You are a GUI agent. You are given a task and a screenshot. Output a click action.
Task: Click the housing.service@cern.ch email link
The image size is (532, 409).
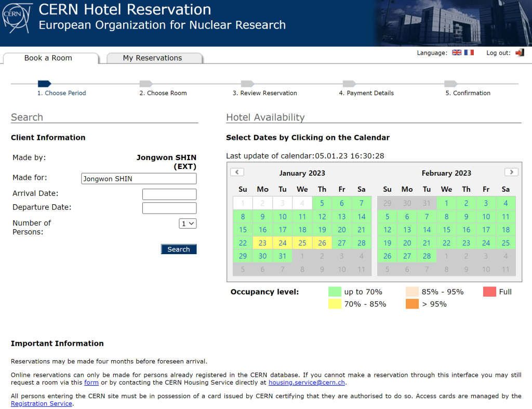point(307,382)
